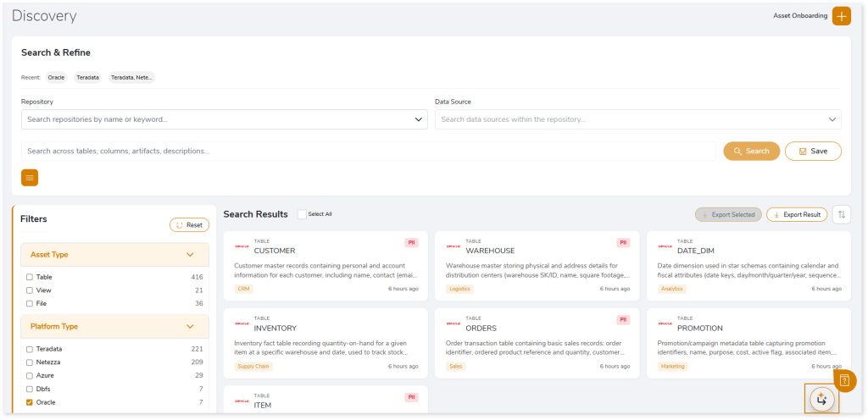This screenshot has height=420, width=868.
Task: Collapse the Platform Type filter section
Action: 190,326
